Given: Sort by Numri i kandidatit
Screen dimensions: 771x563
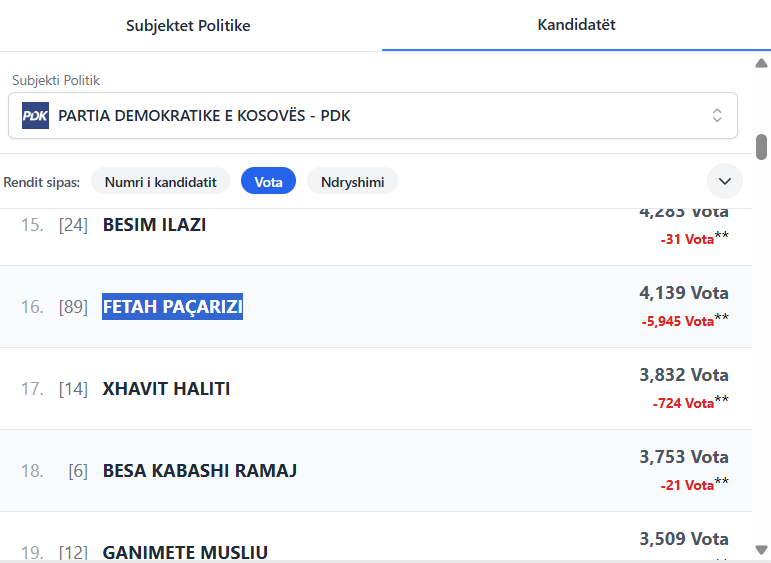Looking at the screenshot, I should tap(161, 181).
